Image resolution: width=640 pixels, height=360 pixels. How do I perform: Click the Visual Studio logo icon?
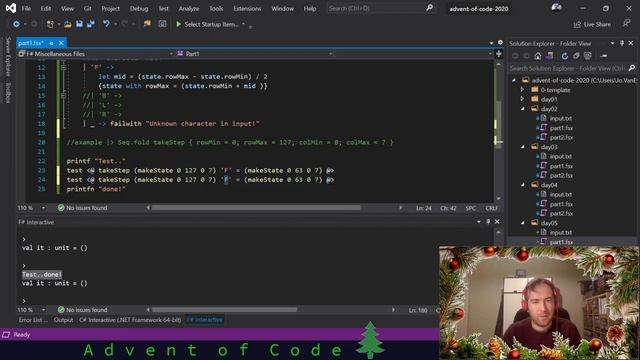11,8
